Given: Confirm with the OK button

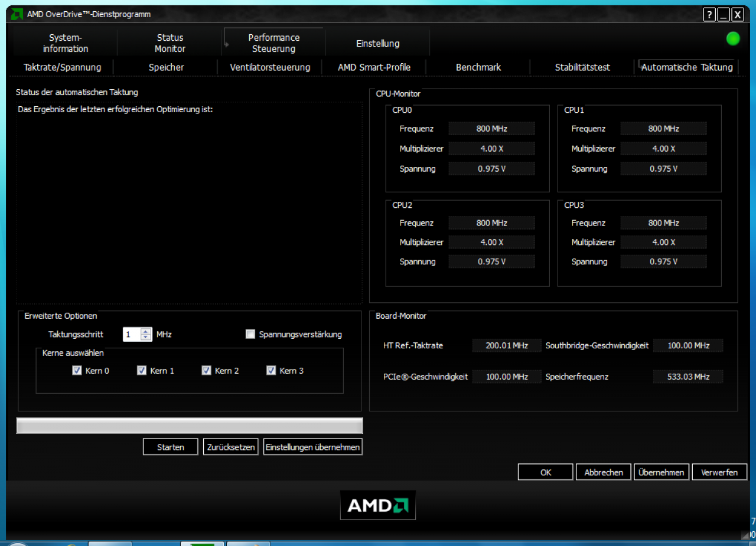Looking at the screenshot, I should click(x=546, y=472).
